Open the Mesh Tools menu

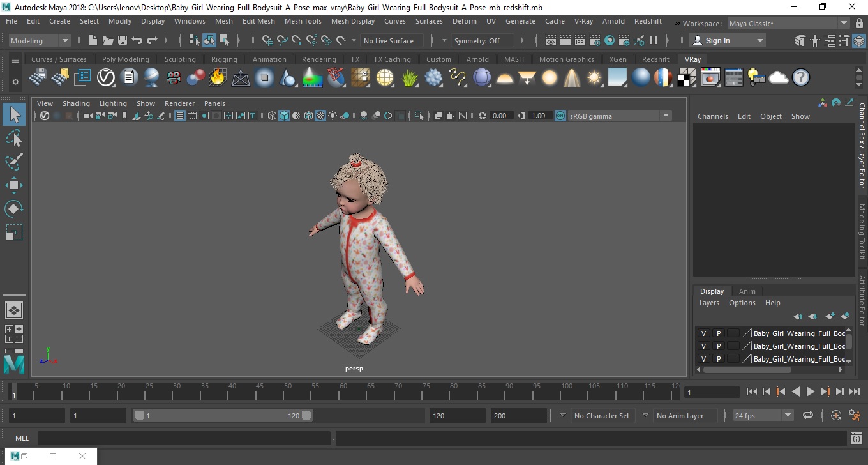pyautogui.click(x=303, y=21)
